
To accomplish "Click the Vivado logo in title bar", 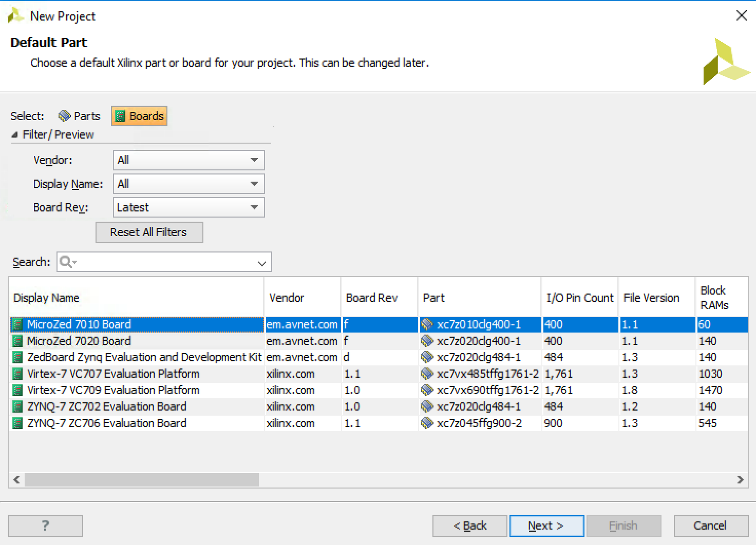I will click(x=16, y=15).
